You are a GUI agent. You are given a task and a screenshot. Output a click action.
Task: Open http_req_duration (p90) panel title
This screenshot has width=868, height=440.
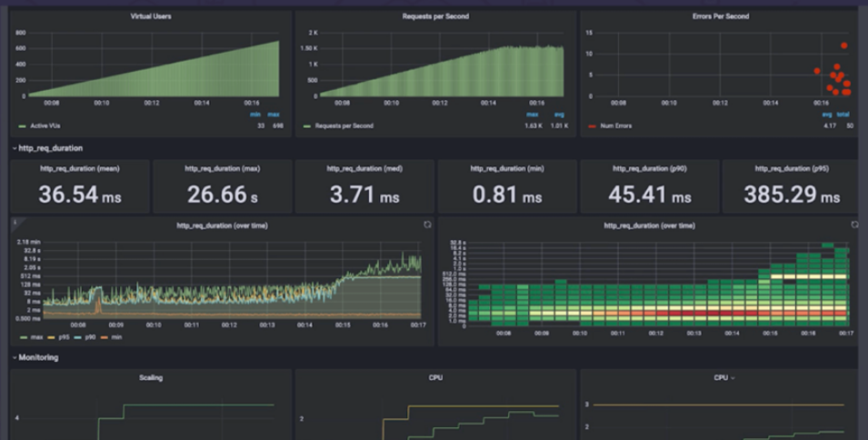coord(649,169)
